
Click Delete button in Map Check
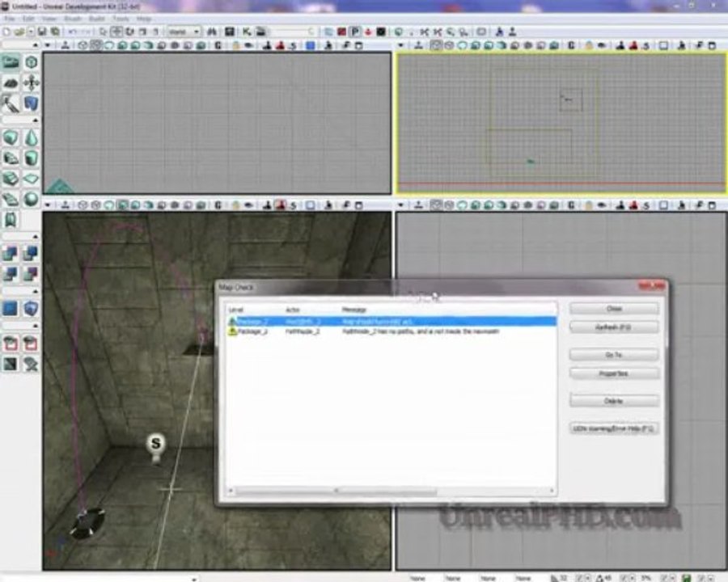pyautogui.click(x=614, y=401)
